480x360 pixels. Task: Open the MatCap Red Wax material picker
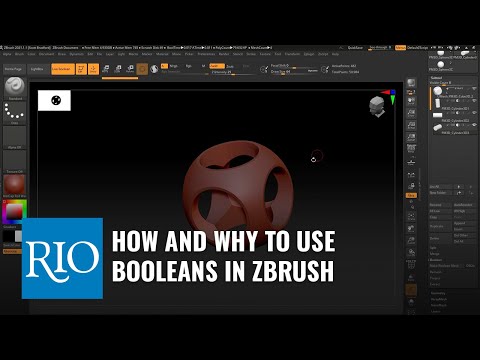click(14, 185)
